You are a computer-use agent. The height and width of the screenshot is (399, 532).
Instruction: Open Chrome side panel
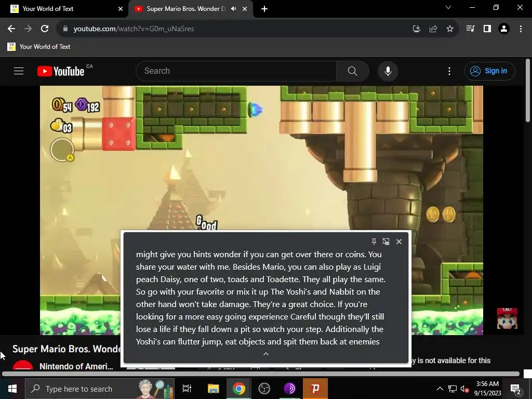pyautogui.click(x=487, y=29)
